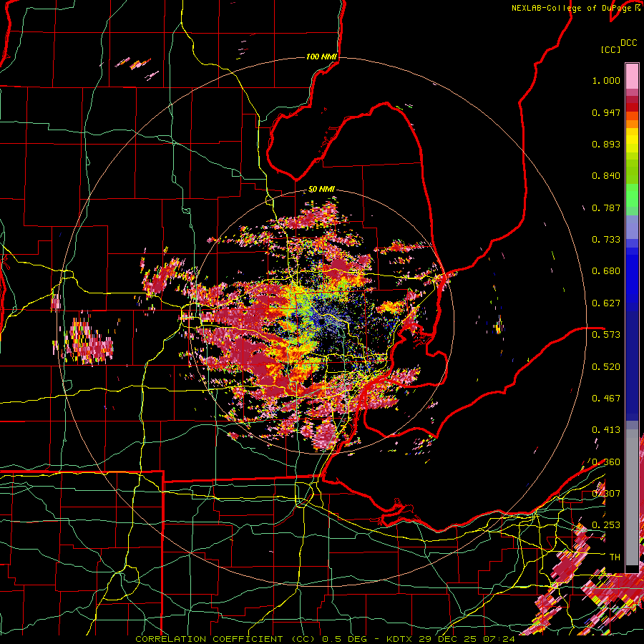The image size is (644, 644).
Task: Click the 0.947 legend value
Action: click(606, 112)
